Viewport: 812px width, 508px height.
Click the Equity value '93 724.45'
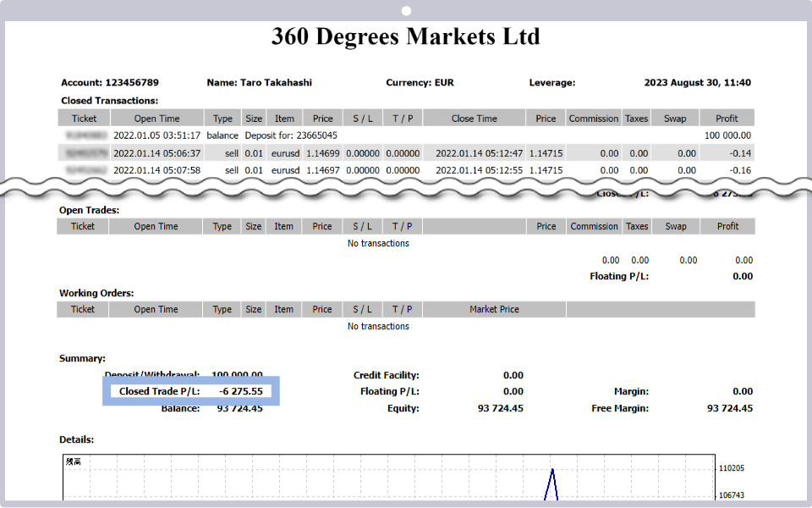500,408
